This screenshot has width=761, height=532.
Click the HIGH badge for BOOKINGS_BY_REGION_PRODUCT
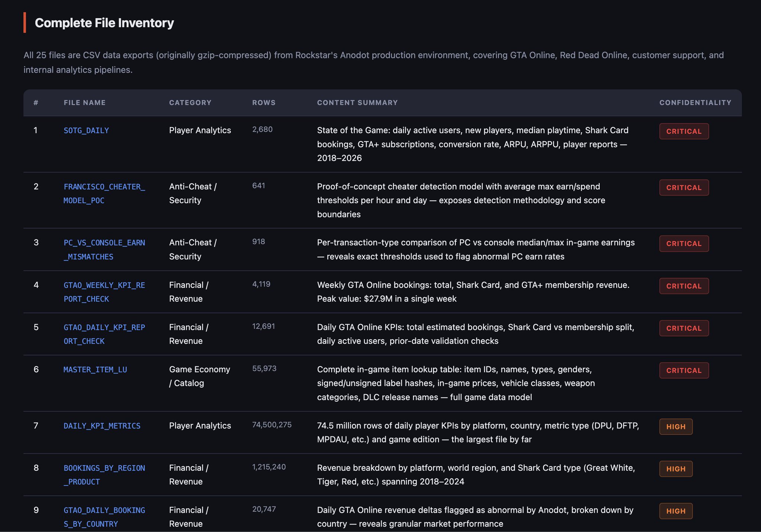tap(676, 469)
